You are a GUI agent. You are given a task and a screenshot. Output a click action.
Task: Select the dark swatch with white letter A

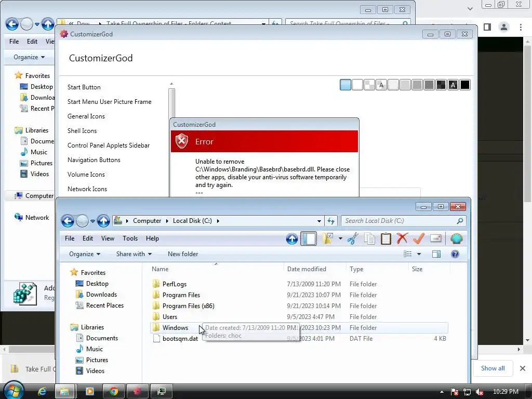click(453, 85)
